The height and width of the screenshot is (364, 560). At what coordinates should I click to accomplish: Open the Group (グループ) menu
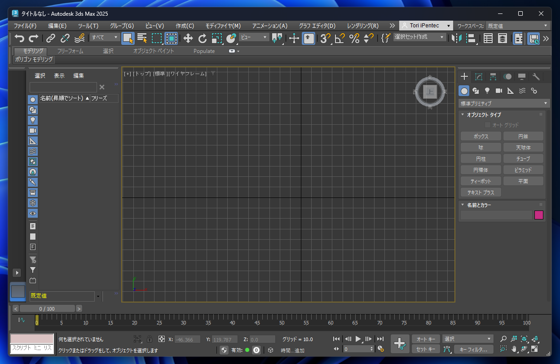(x=122, y=26)
